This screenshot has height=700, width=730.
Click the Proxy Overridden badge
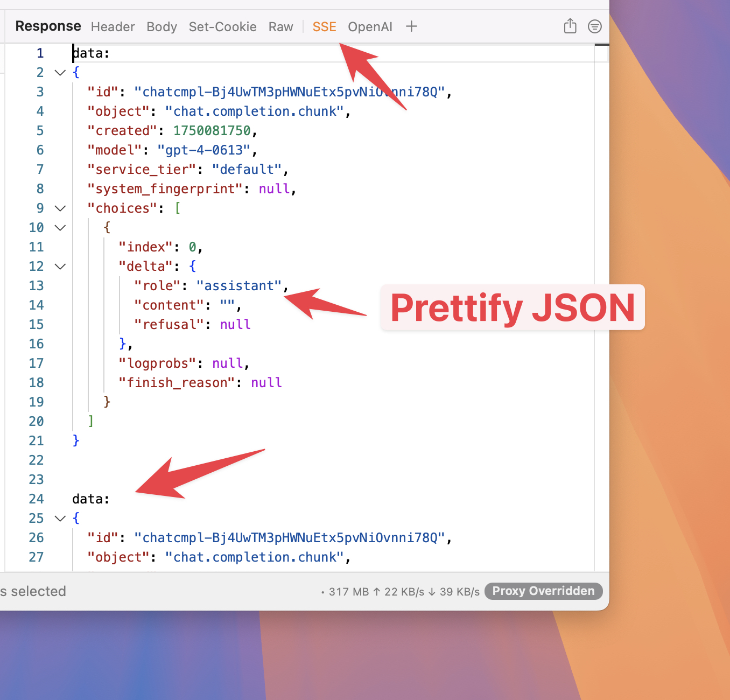[x=543, y=591]
